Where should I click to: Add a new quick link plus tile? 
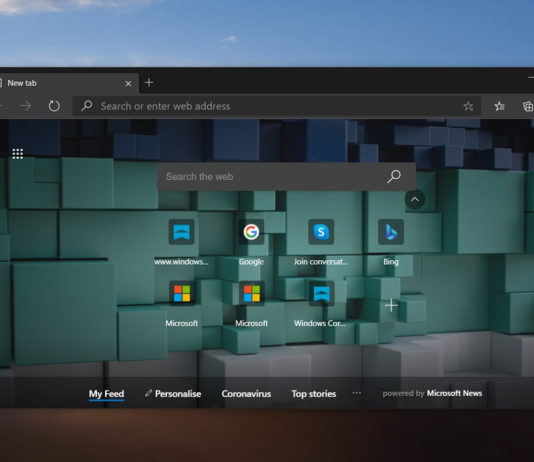[x=391, y=305]
